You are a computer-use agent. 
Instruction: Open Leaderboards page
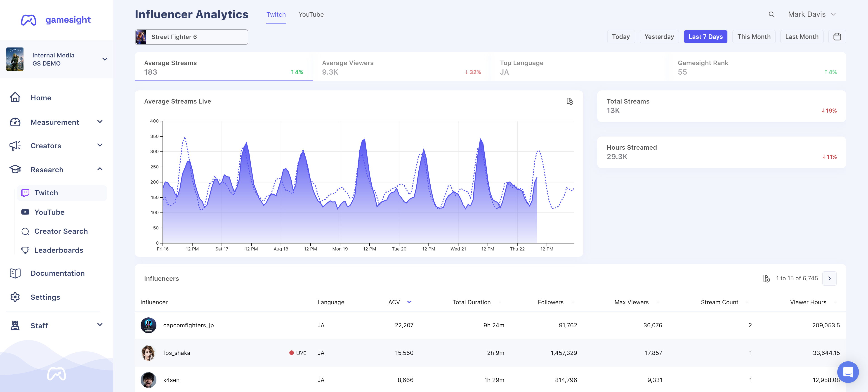(x=59, y=250)
